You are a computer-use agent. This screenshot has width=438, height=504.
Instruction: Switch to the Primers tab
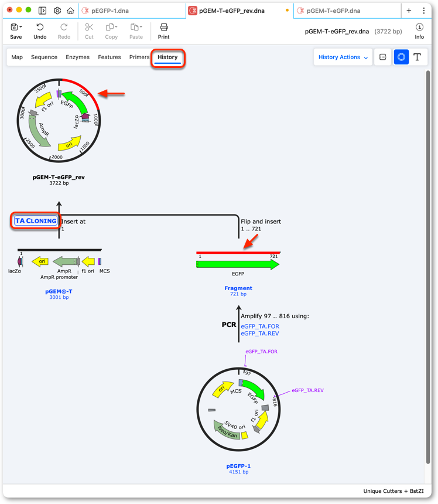(x=139, y=57)
